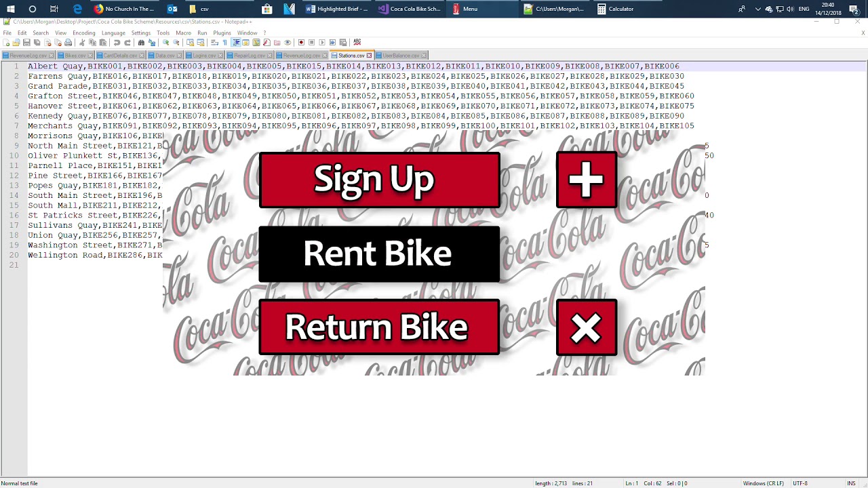Switch to Visual Studio Coca Cola project
This screenshot has width=868, height=488.
(x=409, y=9)
